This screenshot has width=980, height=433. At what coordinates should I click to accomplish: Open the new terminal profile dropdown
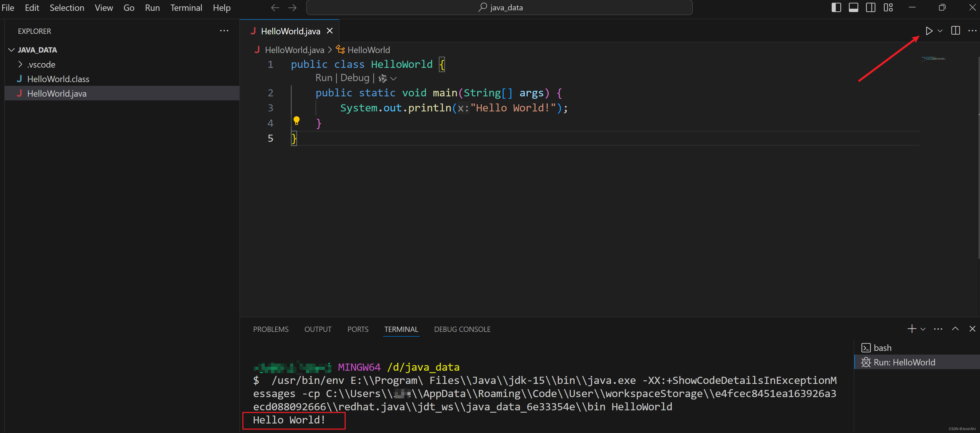click(x=923, y=329)
